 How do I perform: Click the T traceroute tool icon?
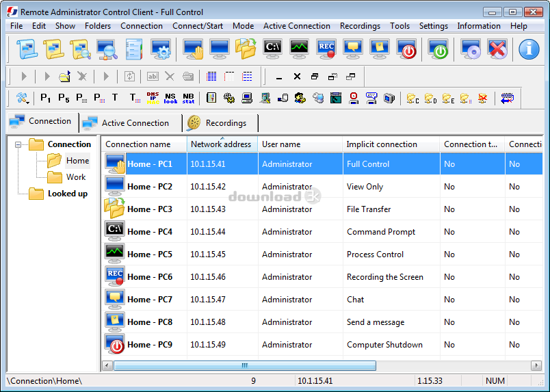tap(115, 98)
